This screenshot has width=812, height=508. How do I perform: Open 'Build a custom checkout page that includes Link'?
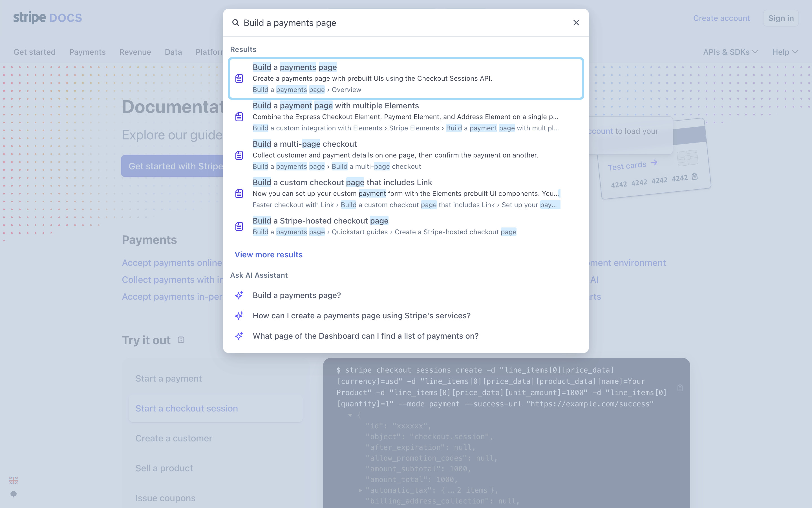pyautogui.click(x=406, y=194)
